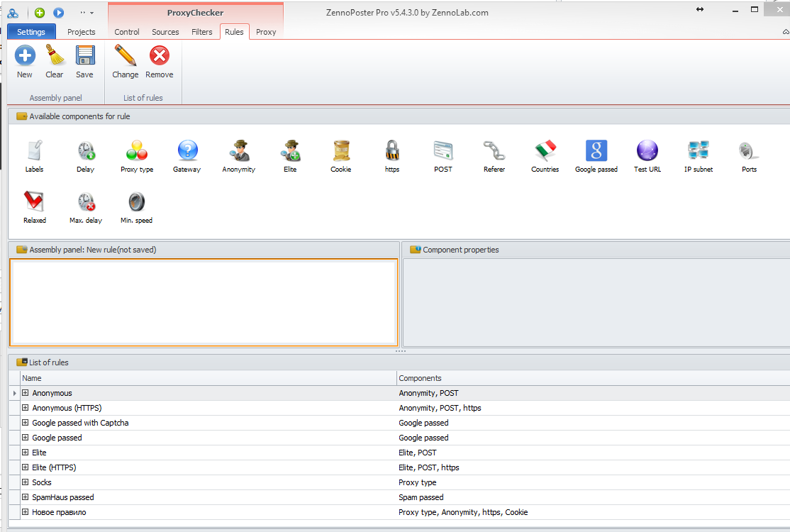Expand the Anonymous rule row
This screenshot has height=532, width=790.
[26, 393]
